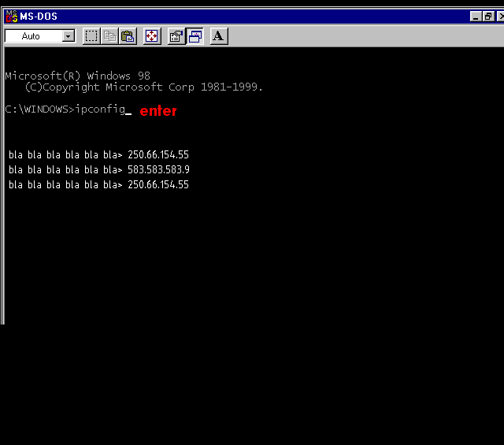Click the 583.583.583.9 address

click(x=158, y=169)
